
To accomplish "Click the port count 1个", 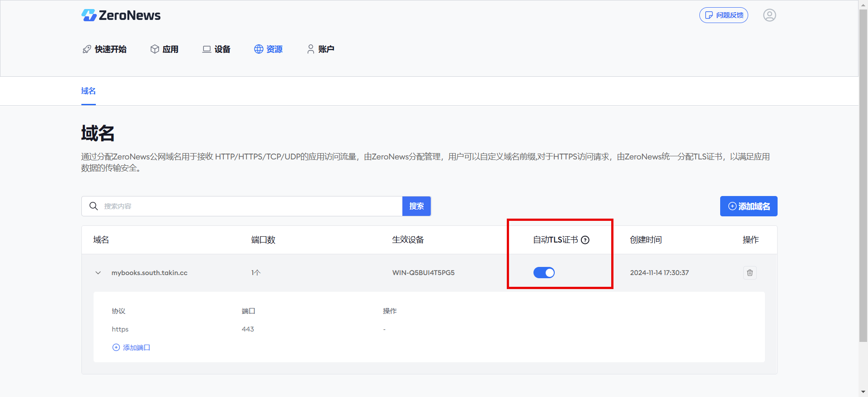I will point(256,273).
